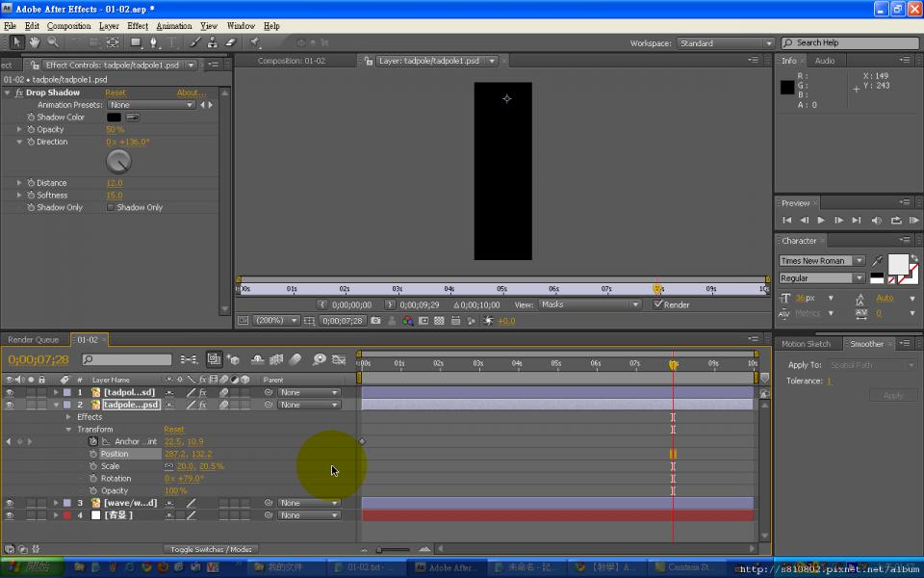Open the View Masks dropdown
924x578 pixels.
(589, 304)
